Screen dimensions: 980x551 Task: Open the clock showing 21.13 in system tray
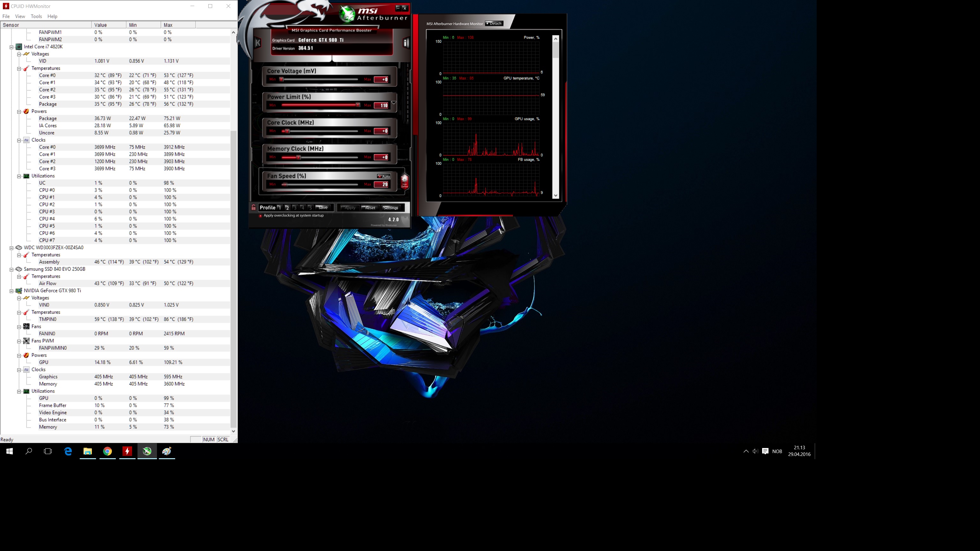coord(799,451)
